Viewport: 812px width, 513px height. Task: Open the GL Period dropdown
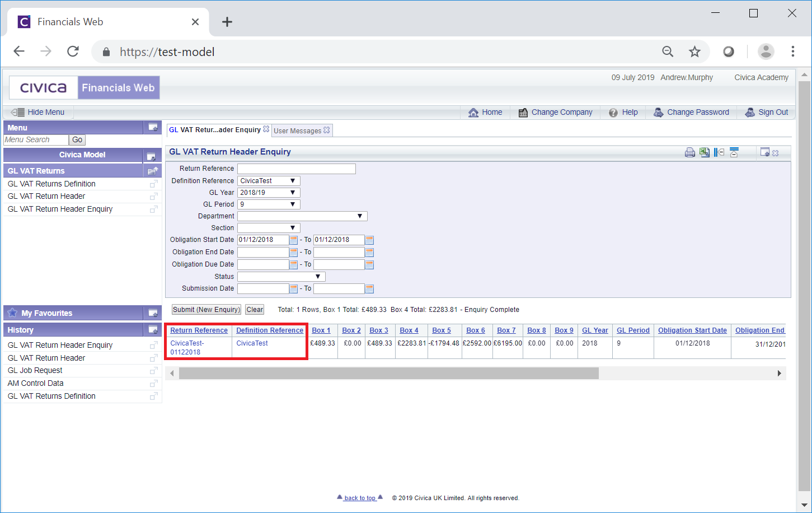[x=269, y=204]
